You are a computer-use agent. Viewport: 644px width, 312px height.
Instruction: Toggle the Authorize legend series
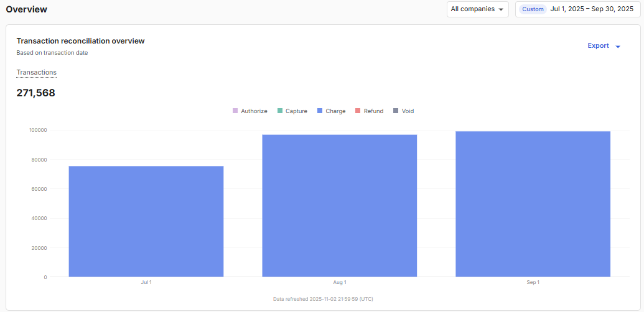pyautogui.click(x=250, y=111)
